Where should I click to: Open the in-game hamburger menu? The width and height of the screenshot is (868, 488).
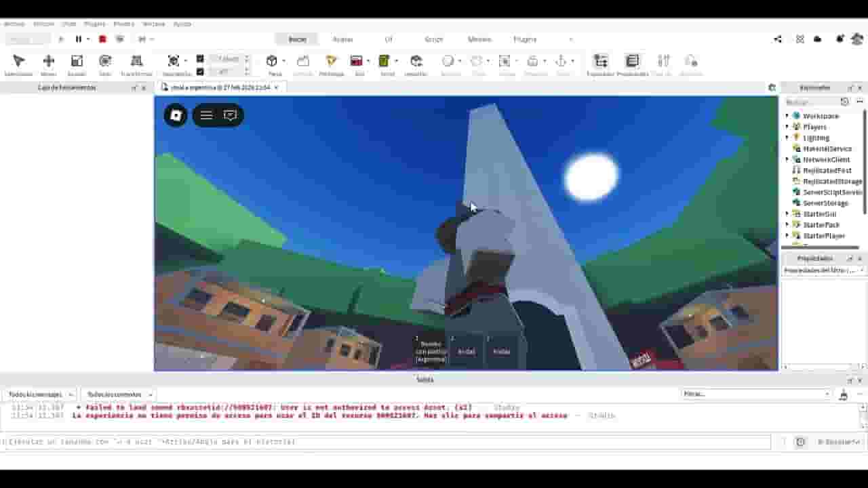(206, 115)
